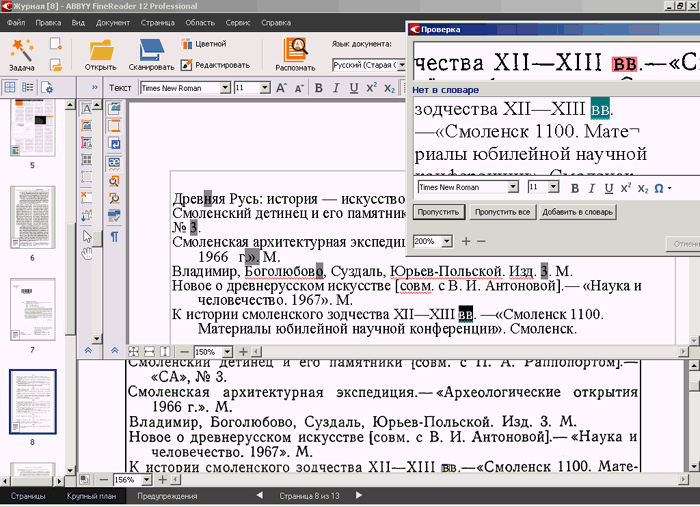Start scanning with the Сканировать icon
The width and height of the screenshot is (700, 507).
(152, 50)
